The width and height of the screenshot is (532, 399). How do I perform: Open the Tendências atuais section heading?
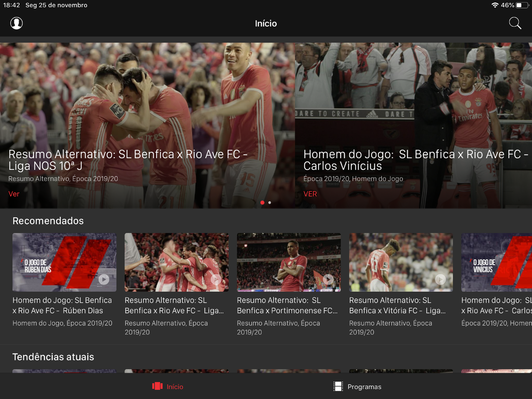[x=53, y=357]
